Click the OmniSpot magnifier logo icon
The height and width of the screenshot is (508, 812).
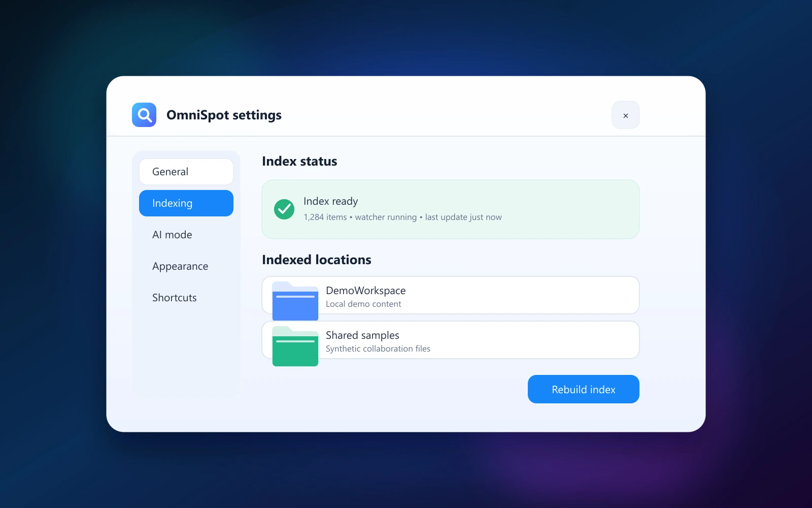144,115
